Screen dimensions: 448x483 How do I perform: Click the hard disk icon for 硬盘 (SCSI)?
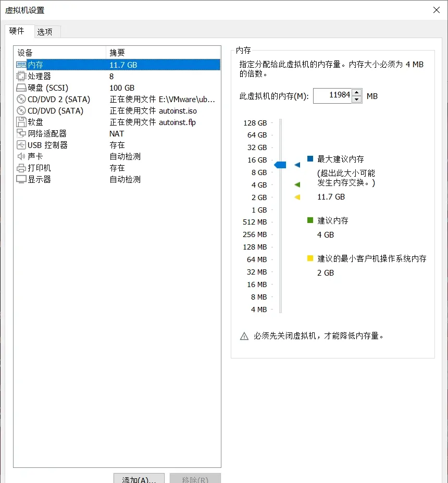point(21,88)
